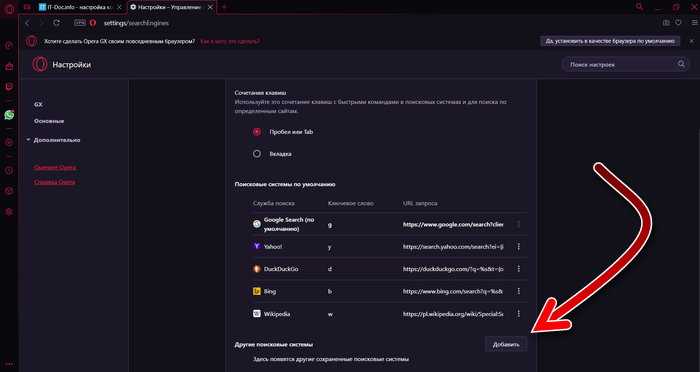Click the Bing search engine name

tap(270, 291)
